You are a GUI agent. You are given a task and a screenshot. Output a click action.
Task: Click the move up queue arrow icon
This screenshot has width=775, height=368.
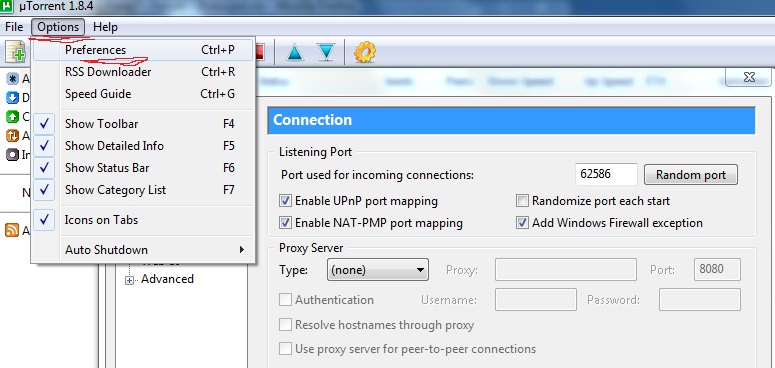click(295, 52)
